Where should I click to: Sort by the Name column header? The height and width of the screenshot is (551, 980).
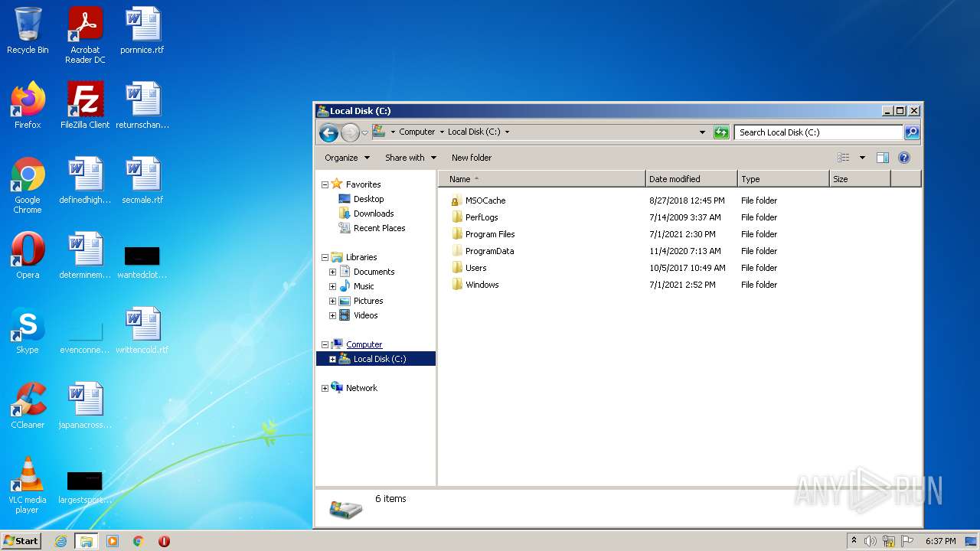(542, 179)
